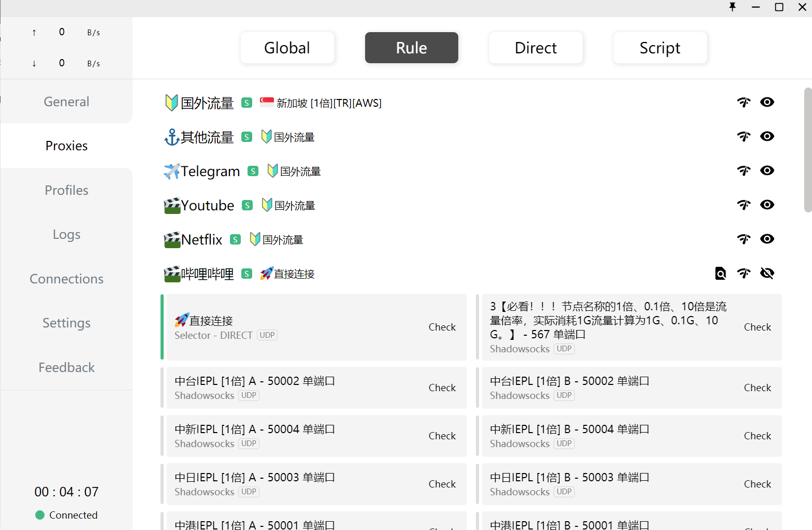Image resolution: width=812 pixels, height=530 pixels.
Task: Check 中台IEPL [1倍] B node latency
Action: pos(757,388)
